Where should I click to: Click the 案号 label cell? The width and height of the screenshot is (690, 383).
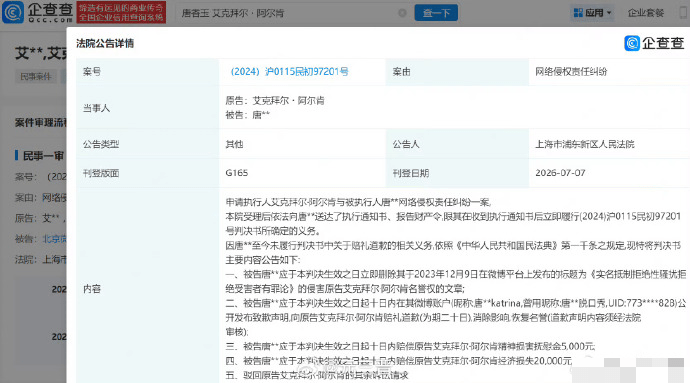coord(147,71)
